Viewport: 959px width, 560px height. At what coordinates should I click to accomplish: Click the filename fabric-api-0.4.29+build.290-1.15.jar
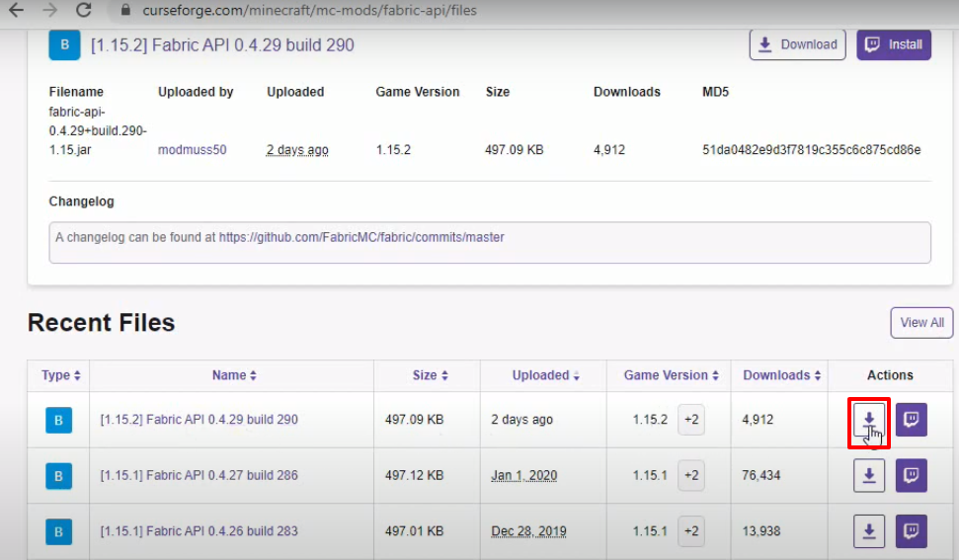click(97, 130)
